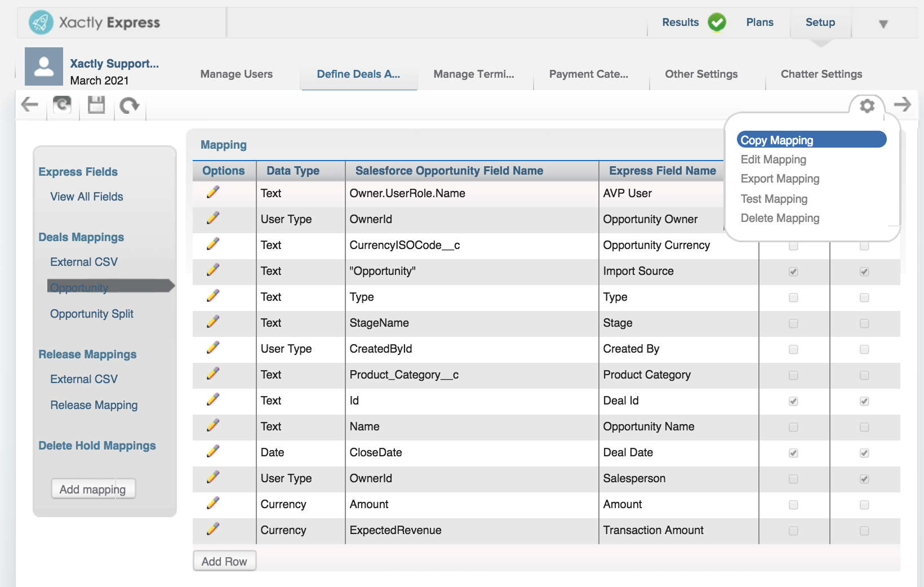Viewport: 924px width, 587px height.
Task: Click the Xactly Express rocket logo
Action: pos(41,23)
